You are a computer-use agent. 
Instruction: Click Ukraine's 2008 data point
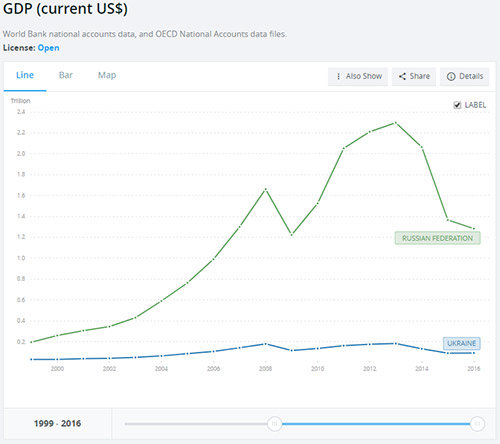(265, 344)
